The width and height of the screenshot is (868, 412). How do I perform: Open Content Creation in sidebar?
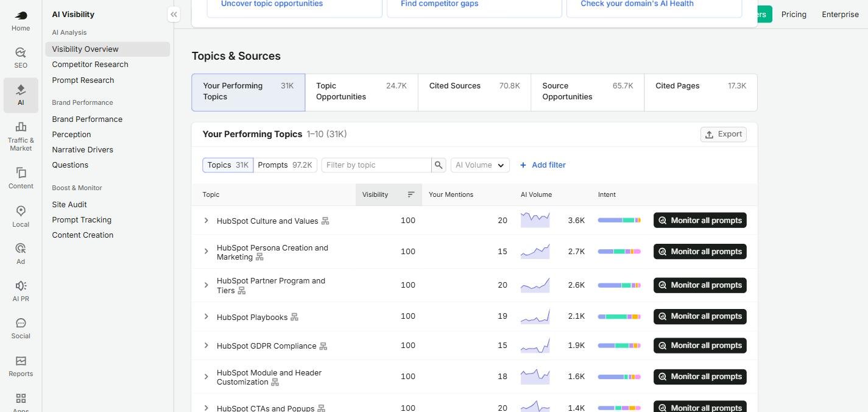[82, 235]
